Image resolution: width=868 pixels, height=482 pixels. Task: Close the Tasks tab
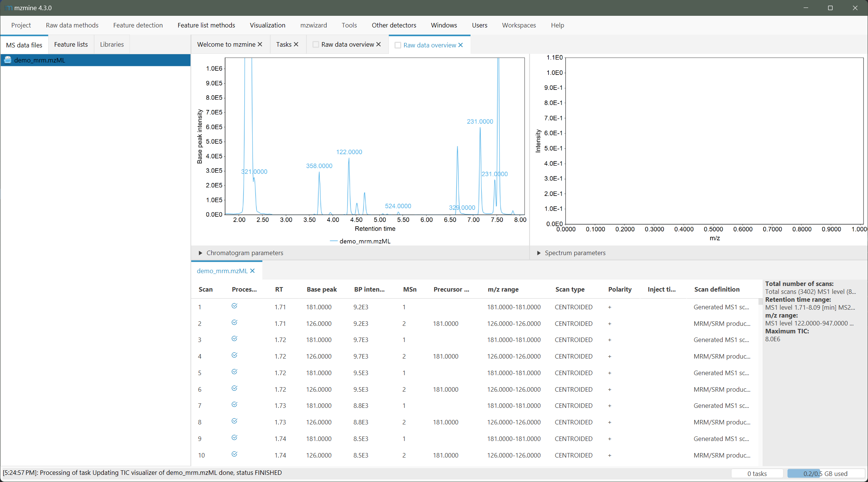[296, 44]
